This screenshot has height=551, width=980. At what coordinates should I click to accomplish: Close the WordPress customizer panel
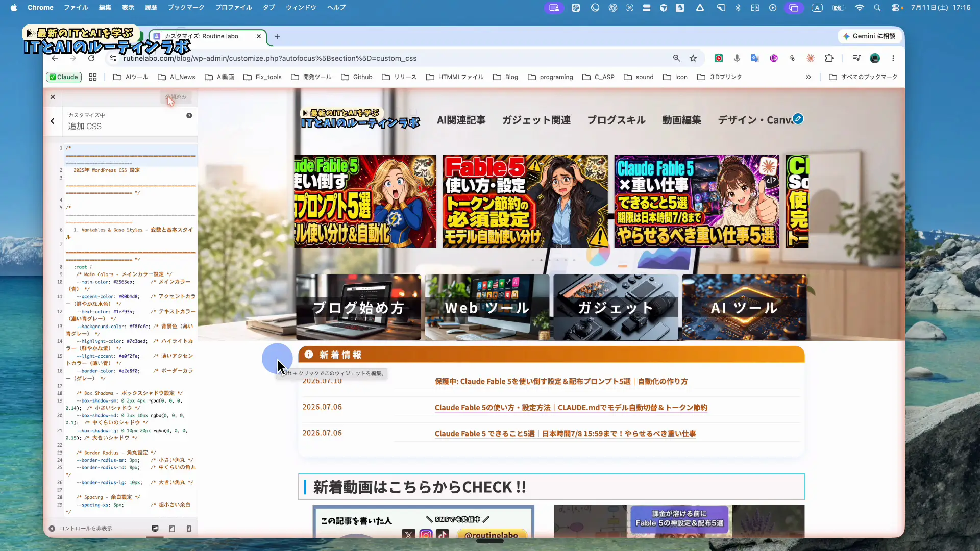click(53, 97)
